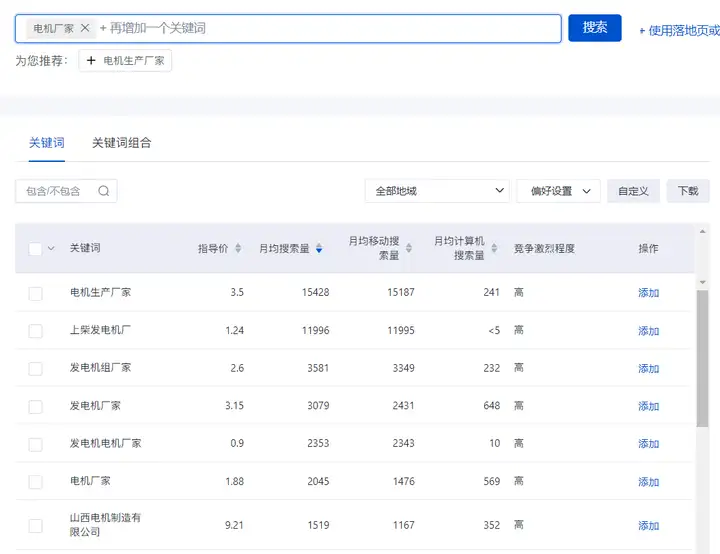Expand the chevron beside header checkbox

51,249
